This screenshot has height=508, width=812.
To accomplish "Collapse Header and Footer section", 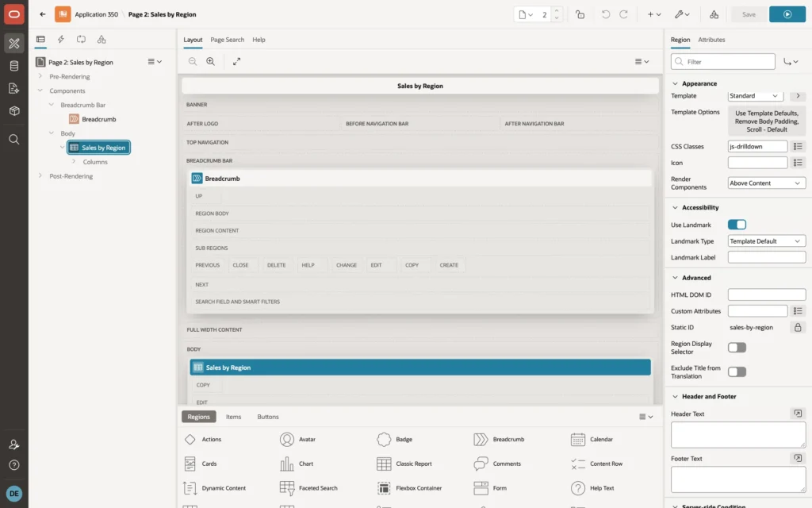I will (675, 397).
